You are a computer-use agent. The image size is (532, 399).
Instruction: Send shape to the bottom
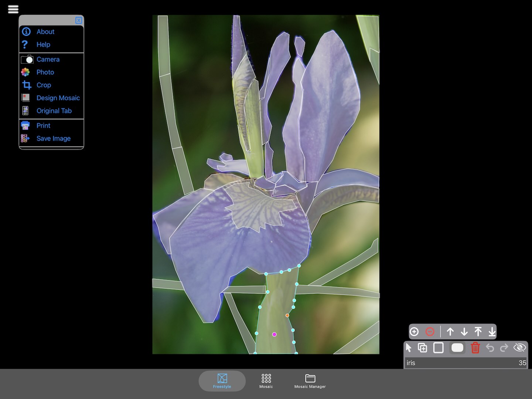(x=492, y=332)
